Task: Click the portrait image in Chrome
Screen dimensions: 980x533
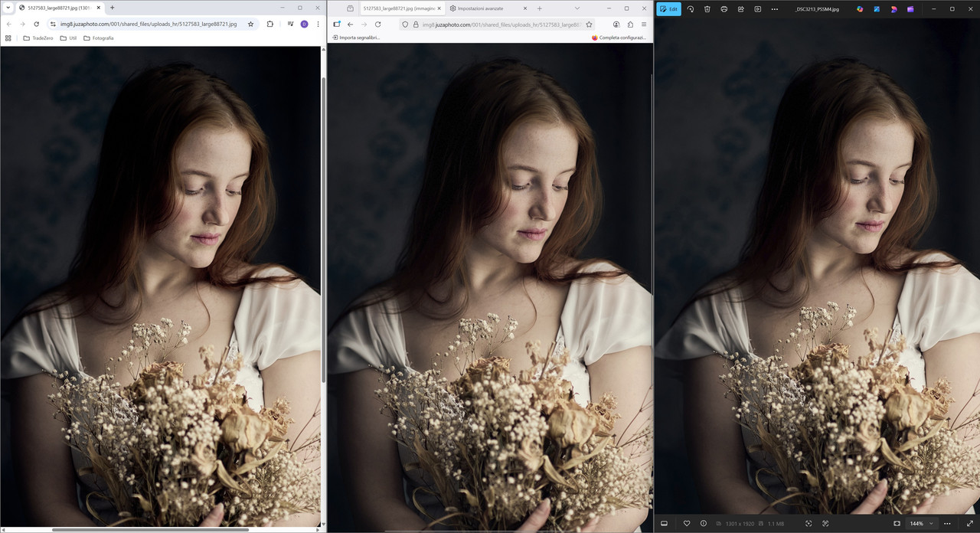Action: tap(160, 286)
